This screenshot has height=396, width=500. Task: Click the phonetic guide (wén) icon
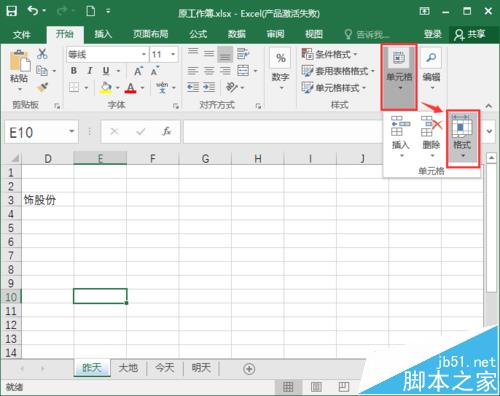(x=162, y=87)
